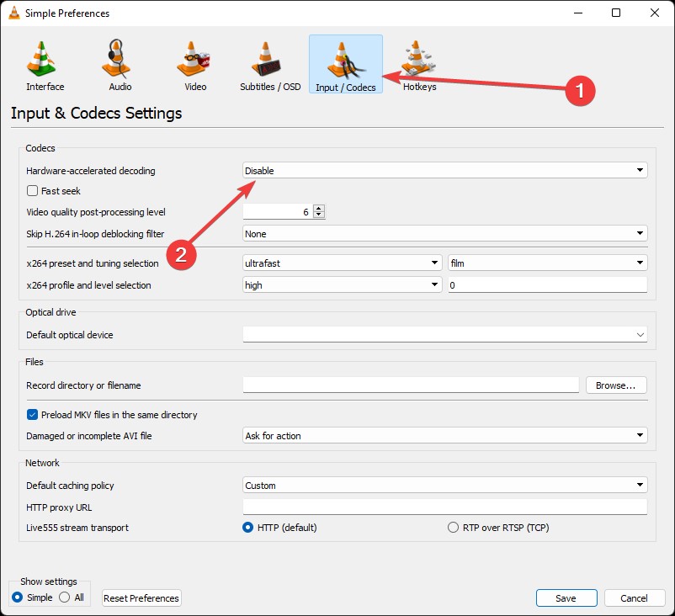Screen dimensions: 675x616
Task: Click the Input & Codecs Settings heading
Action: tap(97, 113)
